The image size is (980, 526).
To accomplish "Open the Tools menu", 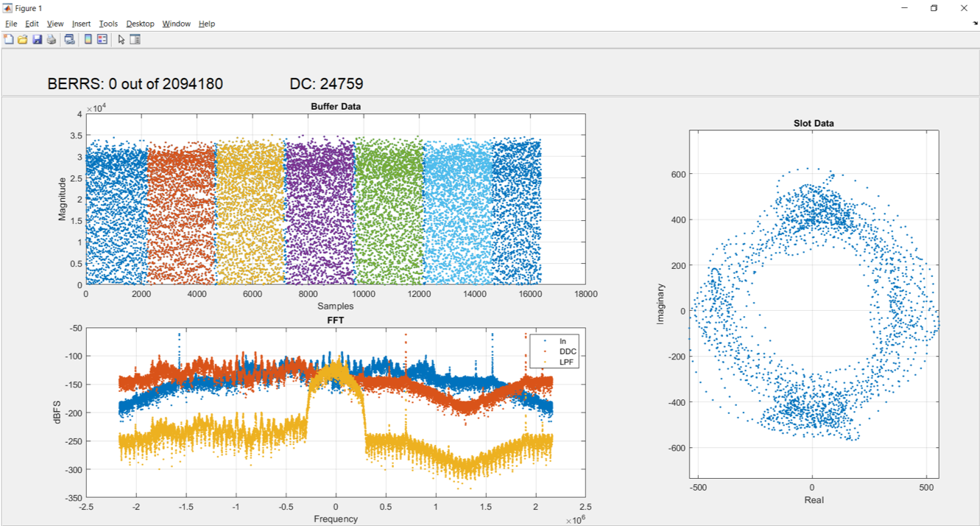I will pyautogui.click(x=107, y=24).
